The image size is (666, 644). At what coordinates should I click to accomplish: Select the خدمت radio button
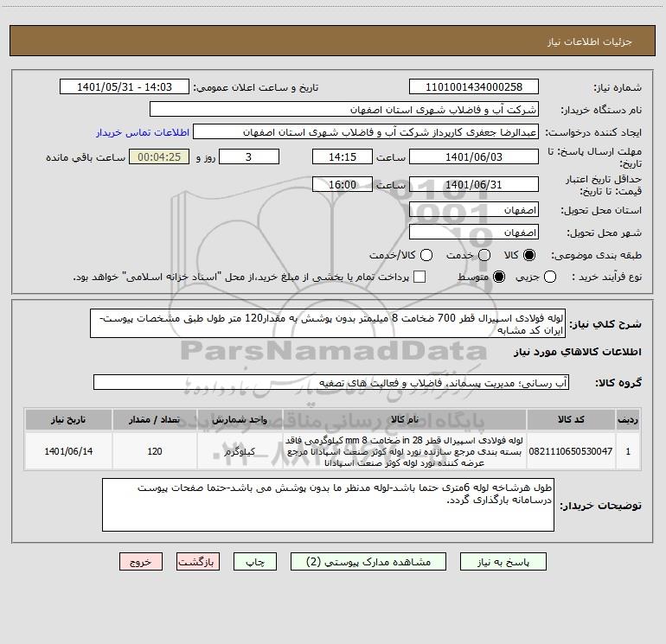point(484,255)
